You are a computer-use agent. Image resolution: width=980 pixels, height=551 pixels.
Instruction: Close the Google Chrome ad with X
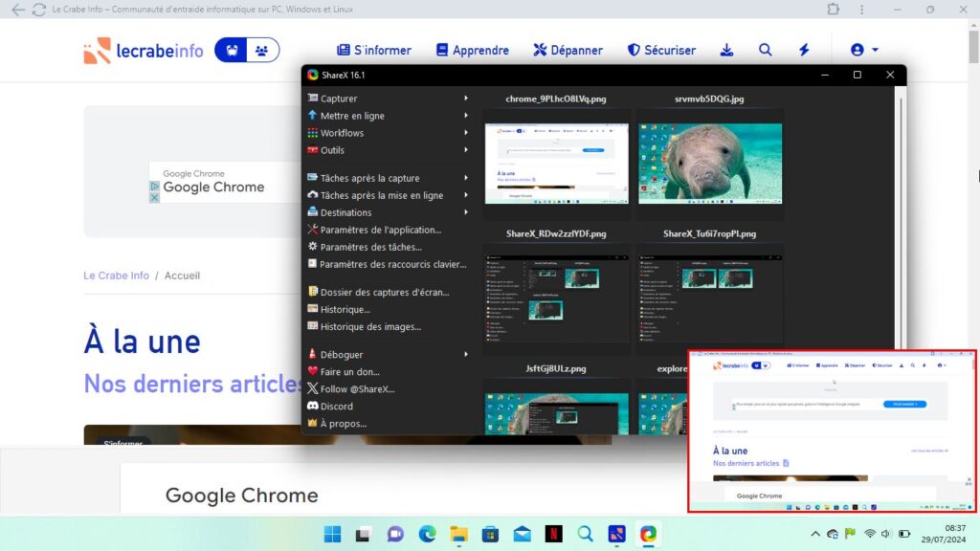[154, 197]
